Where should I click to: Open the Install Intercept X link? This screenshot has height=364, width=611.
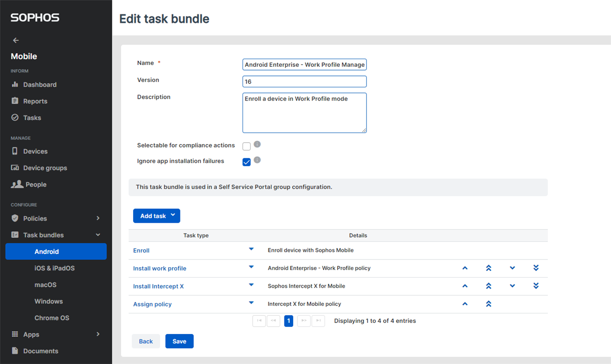[158, 286]
